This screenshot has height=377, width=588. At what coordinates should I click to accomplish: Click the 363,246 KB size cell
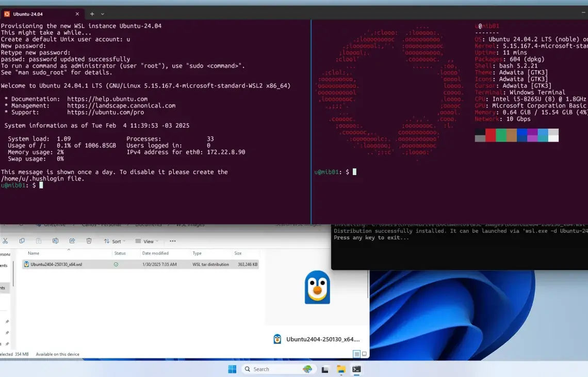coord(248,264)
